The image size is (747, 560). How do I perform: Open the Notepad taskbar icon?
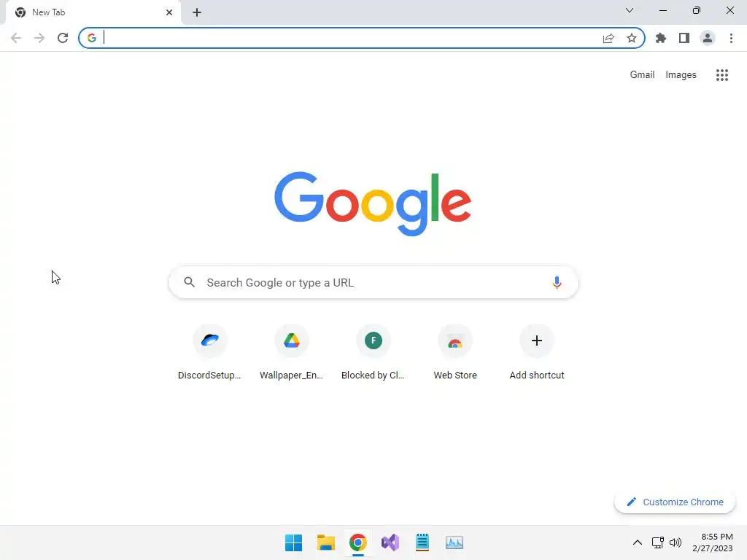tap(422, 542)
